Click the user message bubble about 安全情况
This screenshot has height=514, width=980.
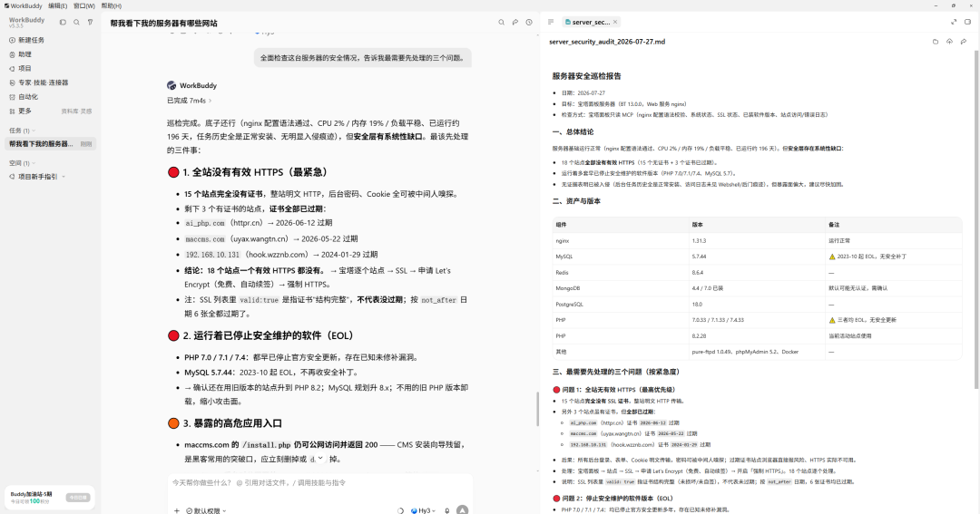click(x=362, y=58)
